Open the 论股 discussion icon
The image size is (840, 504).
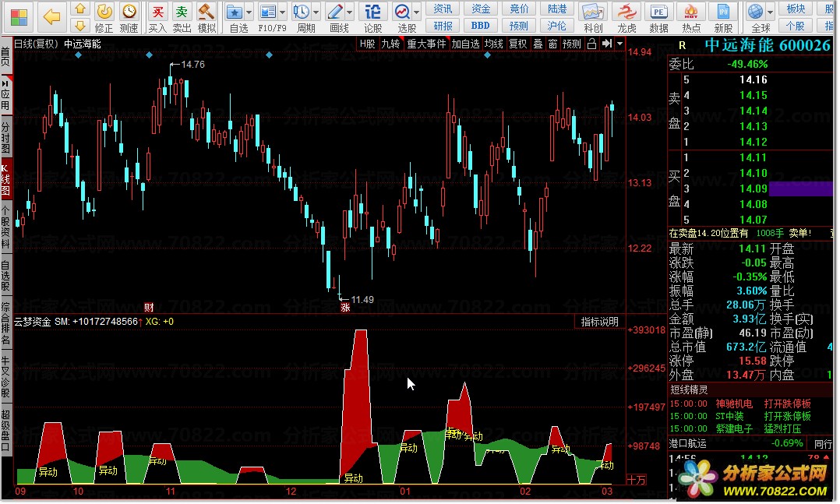pos(372,18)
